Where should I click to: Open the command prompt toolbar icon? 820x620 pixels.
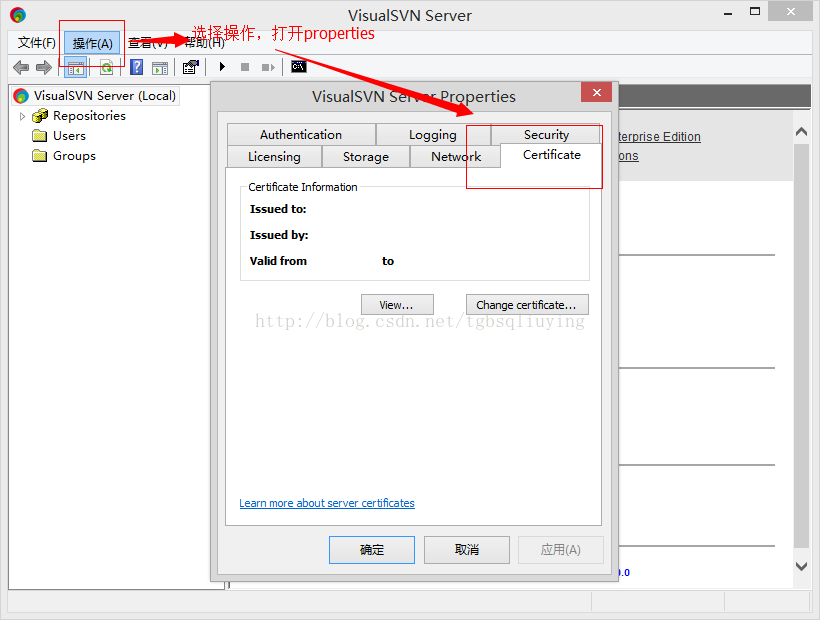299,66
